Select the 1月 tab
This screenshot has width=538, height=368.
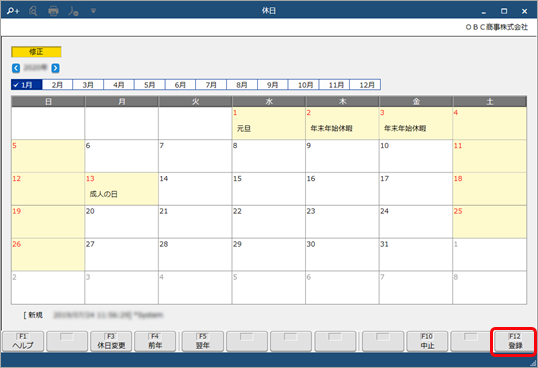tap(26, 85)
